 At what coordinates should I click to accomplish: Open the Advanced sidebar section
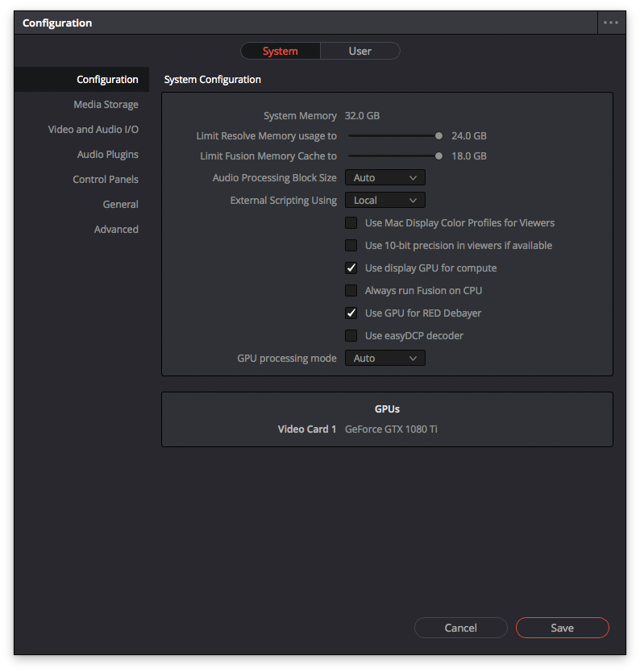click(116, 230)
